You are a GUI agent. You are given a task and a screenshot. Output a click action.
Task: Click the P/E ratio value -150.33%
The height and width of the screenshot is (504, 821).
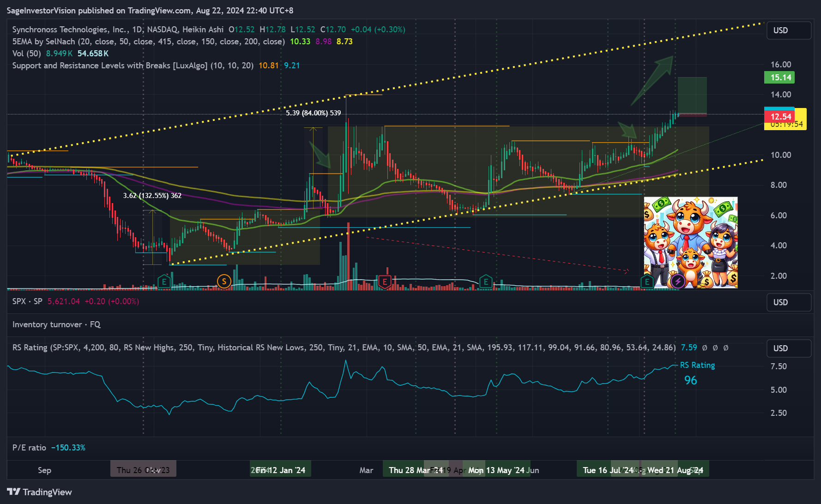(68, 448)
